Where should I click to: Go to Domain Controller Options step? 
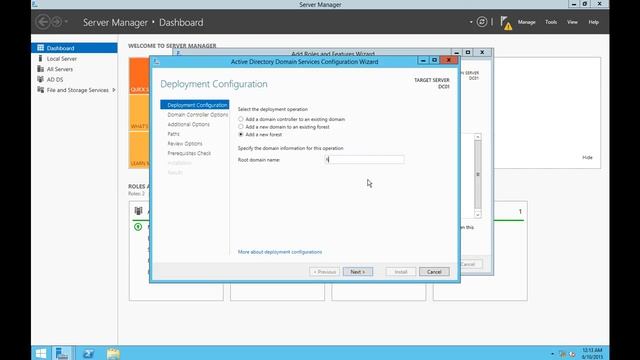click(x=198, y=115)
